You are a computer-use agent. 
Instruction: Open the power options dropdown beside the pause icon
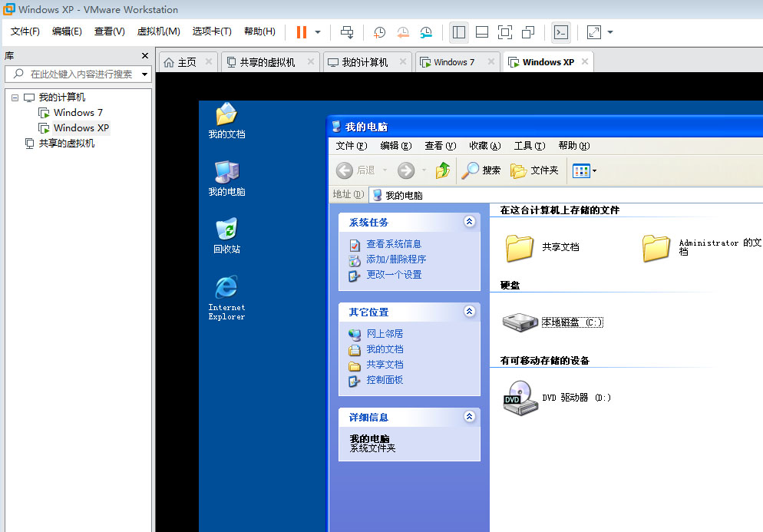318,32
